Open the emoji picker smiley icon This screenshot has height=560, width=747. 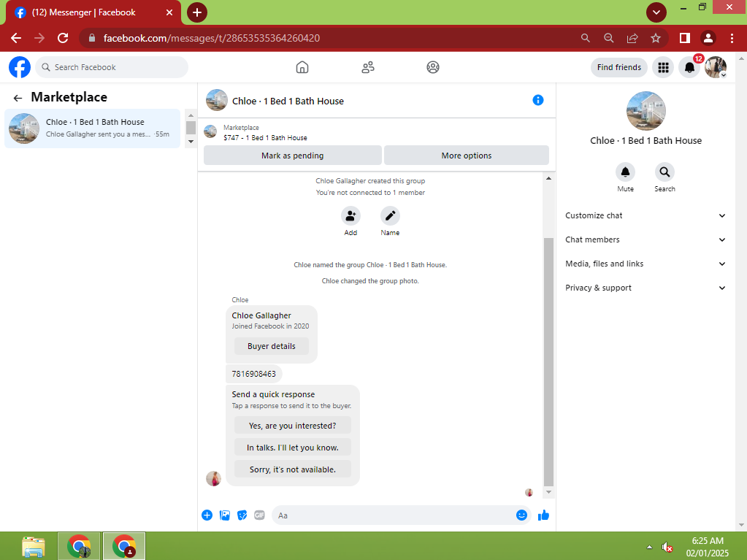pyautogui.click(x=521, y=515)
